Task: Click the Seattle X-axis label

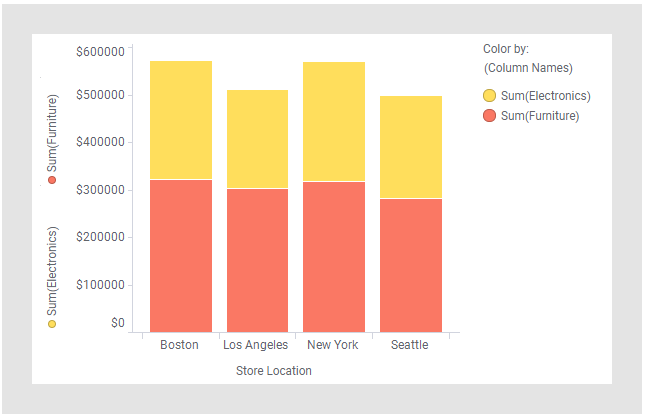Action: [410, 345]
